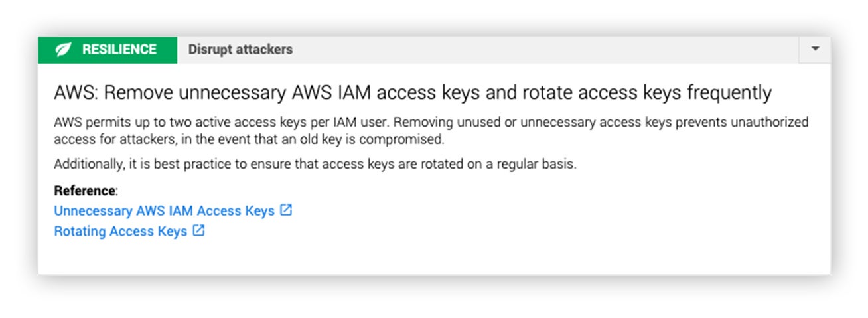Screen dimensions: 868x318
Task: Click the word compromised in the description
Action: pyautogui.click(x=407, y=140)
